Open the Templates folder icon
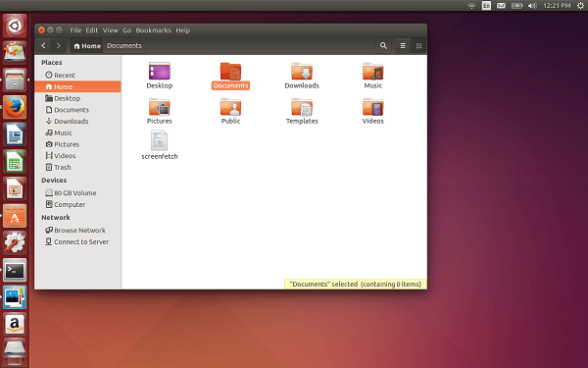The image size is (588, 368). (302, 107)
